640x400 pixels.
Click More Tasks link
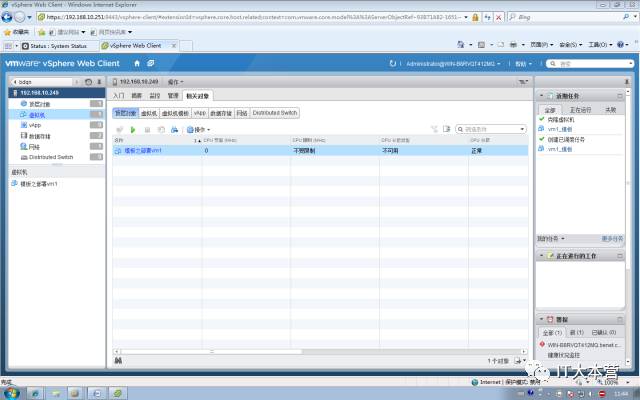[x=612, y=238]
